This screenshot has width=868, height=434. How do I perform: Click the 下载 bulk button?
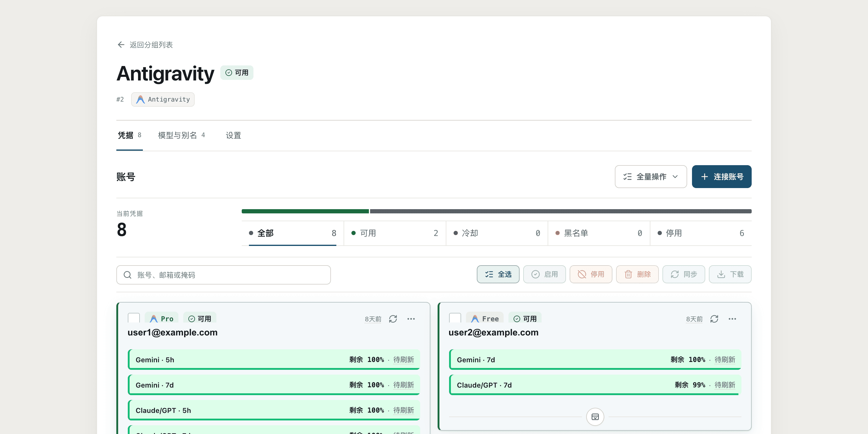pyautogui.click(x=730, y=274)
